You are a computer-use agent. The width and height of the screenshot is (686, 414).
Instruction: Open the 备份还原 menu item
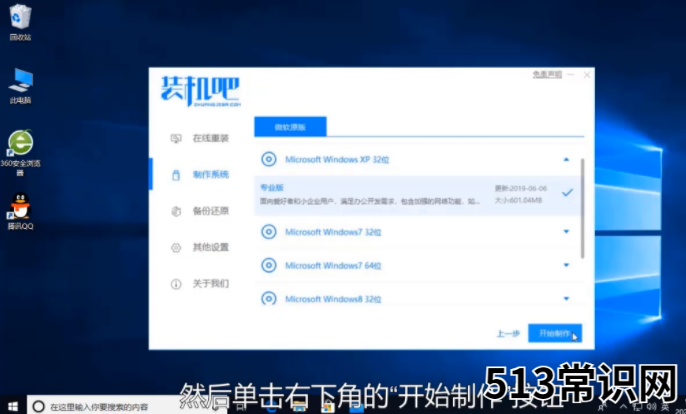[x=211, y=211]
